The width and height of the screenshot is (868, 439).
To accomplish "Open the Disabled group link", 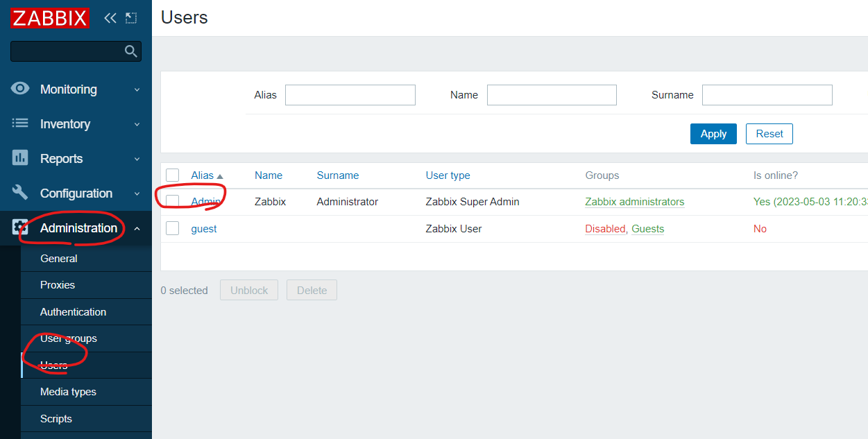I will point(605,229).
